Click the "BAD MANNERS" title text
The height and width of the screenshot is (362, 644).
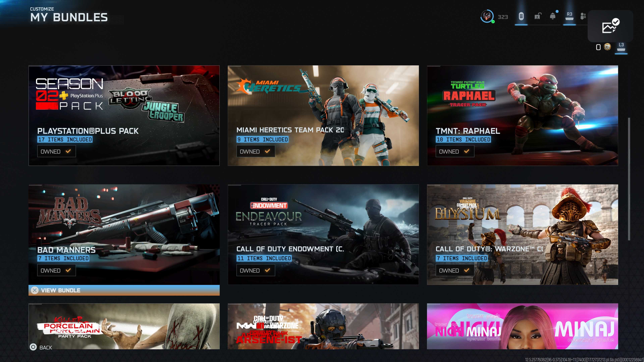coord(66,250)
